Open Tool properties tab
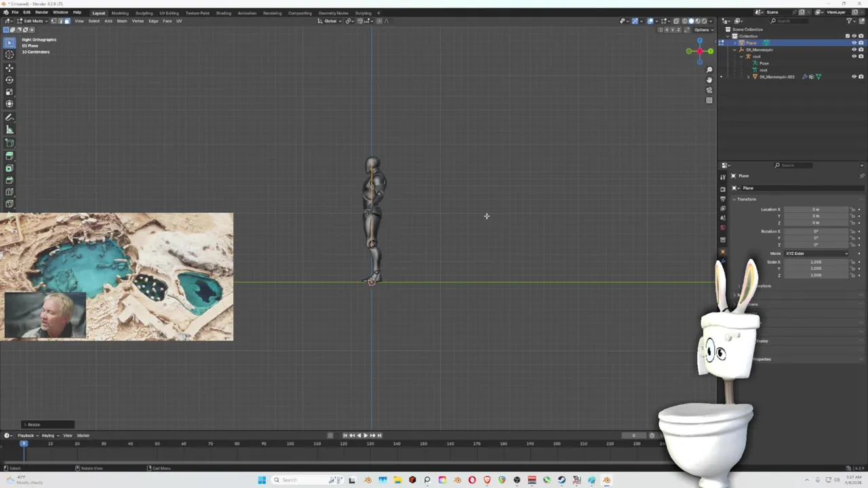This screenshot has width=868, height=488. [x=723, y=177]
